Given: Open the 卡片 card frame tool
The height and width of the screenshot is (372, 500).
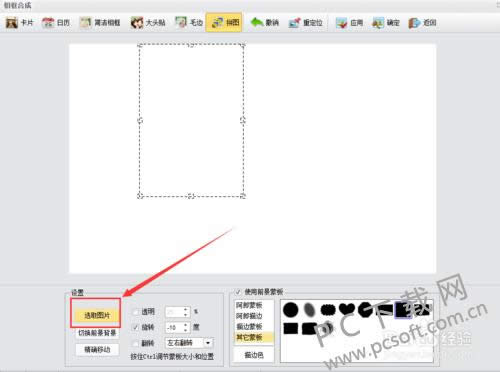Looking at the screenshot, I should [20, 23].
